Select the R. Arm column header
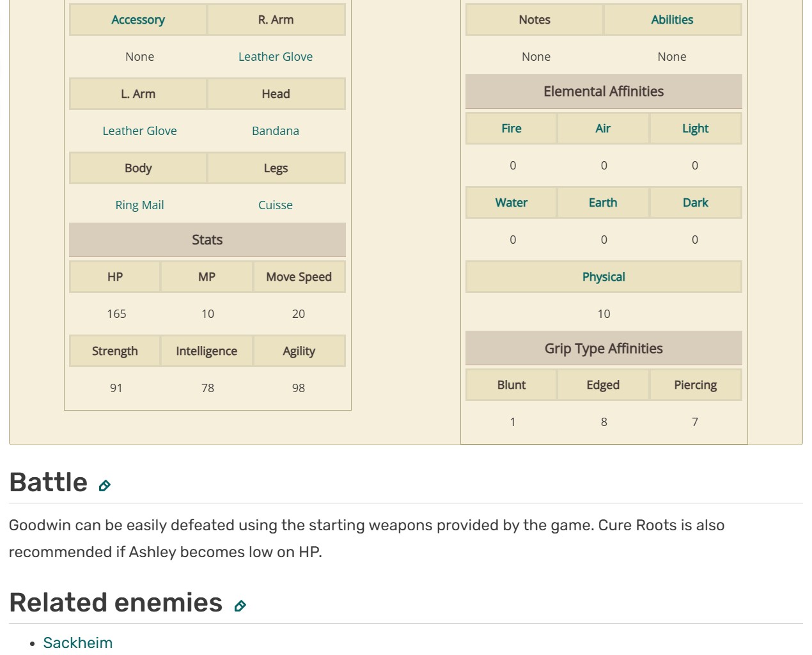 click(x=276, y=20)
